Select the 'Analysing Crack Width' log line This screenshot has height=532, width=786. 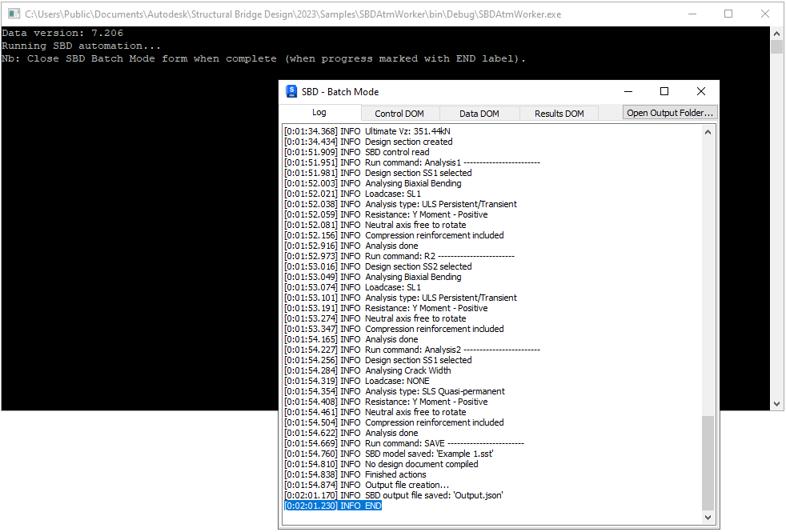(x=367, y=370)
